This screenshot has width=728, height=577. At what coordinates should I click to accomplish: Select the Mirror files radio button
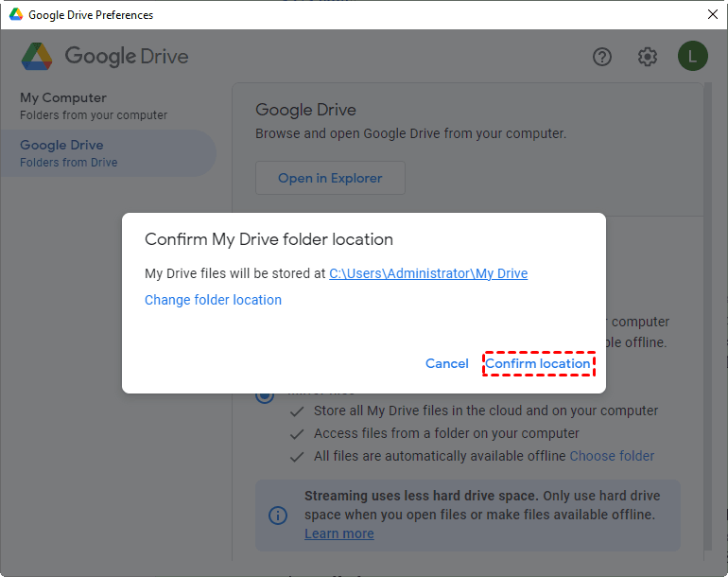(x=266, y=395)
